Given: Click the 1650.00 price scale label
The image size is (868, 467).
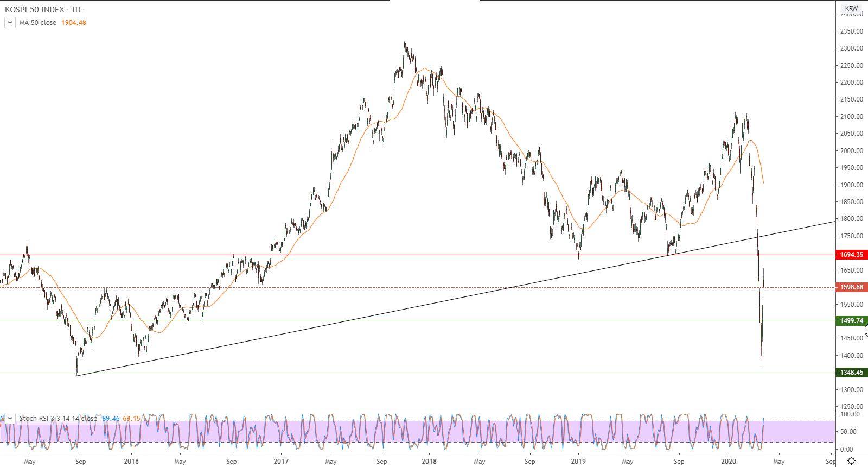Looking at the screenshot, I should pos(852,270).
